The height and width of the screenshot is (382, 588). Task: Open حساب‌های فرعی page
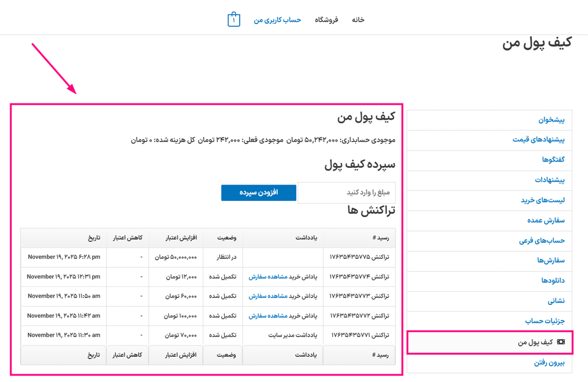(x=543, y=241)
